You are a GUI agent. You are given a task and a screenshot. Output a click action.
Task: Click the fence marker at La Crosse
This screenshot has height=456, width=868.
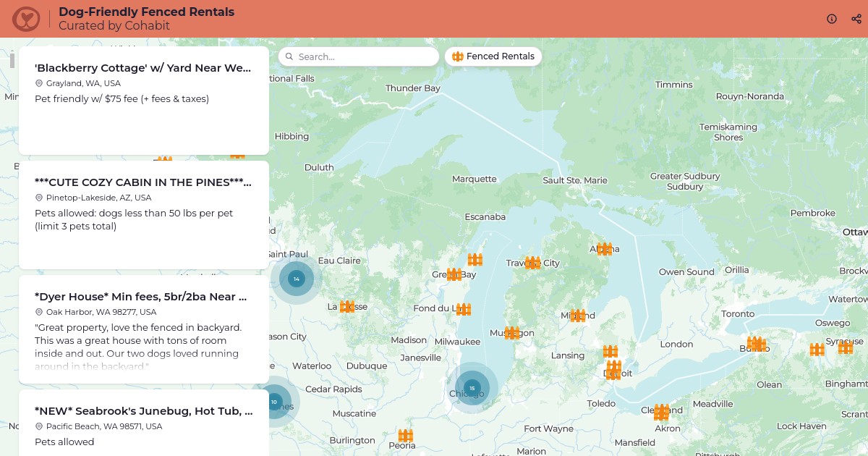347,306
